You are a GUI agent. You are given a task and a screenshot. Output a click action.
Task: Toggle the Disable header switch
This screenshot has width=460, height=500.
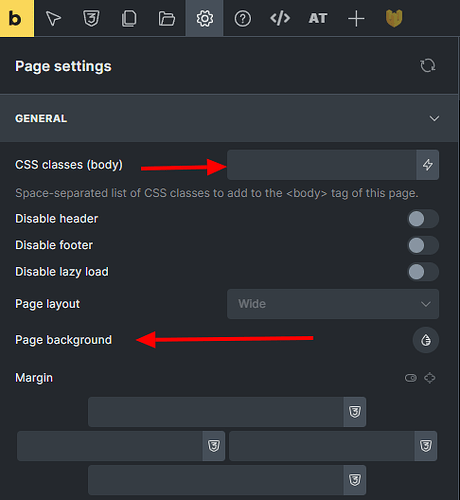(423, 219)
